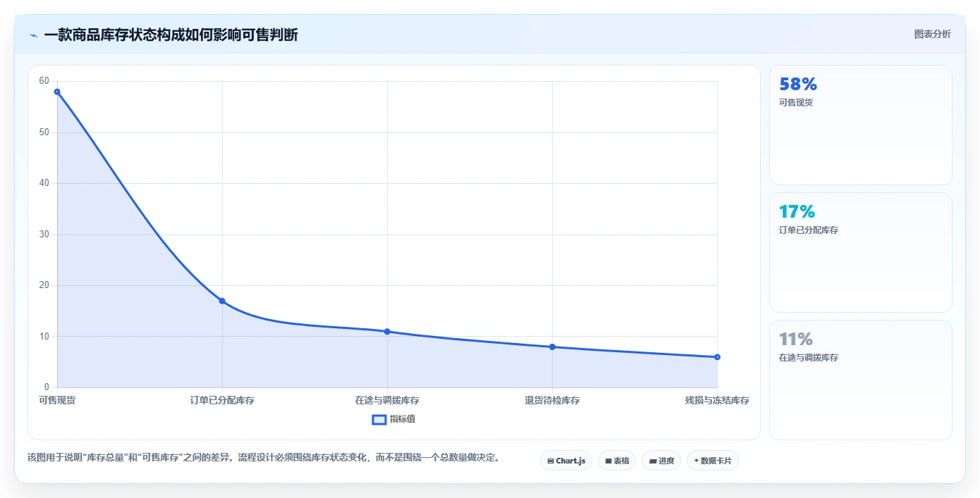Click the 可售现货 x-axis label
This screenshot has width=980, height=498.
(x=57, y=401)
